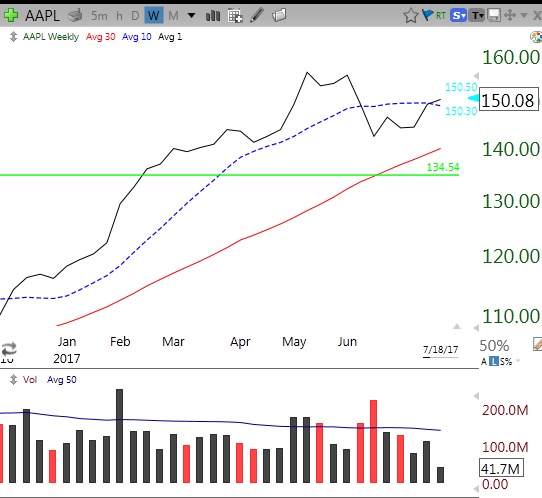
Task: Select the '5%' scale option
Action: [x=506, y=362]
